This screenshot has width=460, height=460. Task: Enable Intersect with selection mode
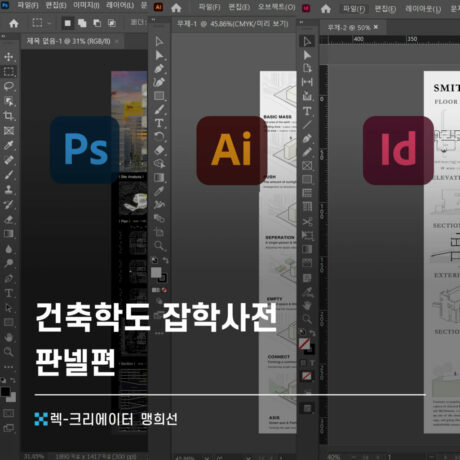coord(112,23)
